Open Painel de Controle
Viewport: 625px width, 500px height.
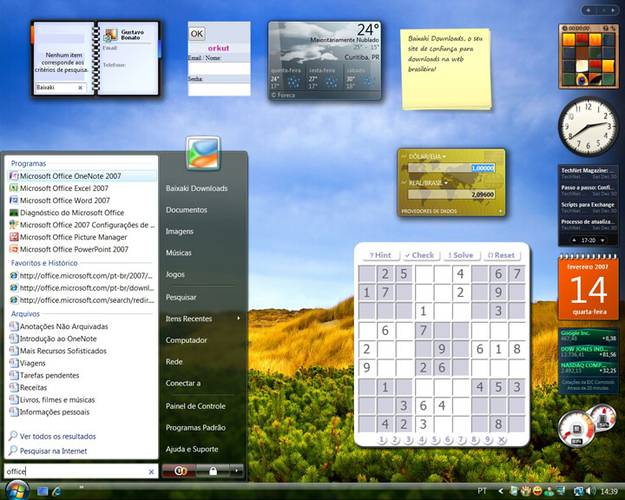pyautogui.click(x=195, y=406)
